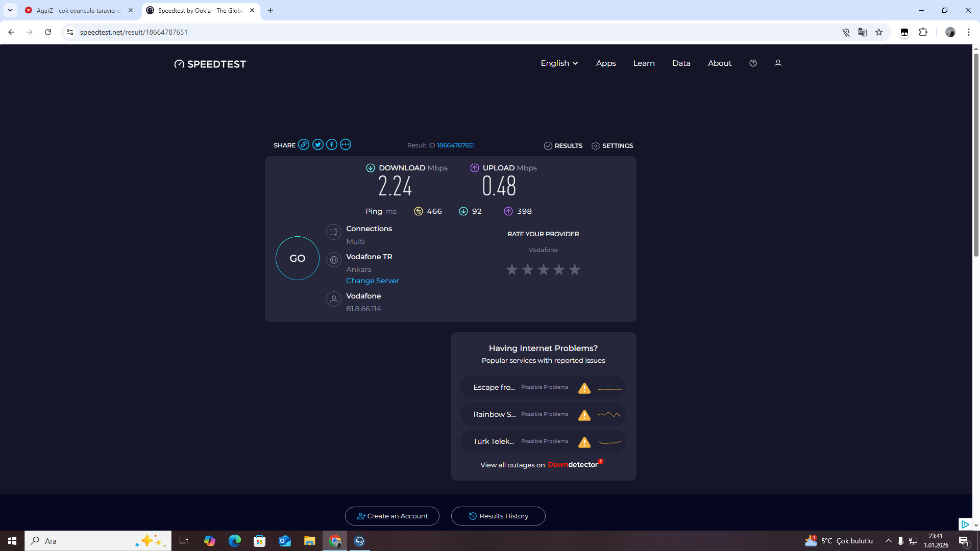Share the result on Twitter

[x=318, y=145]
